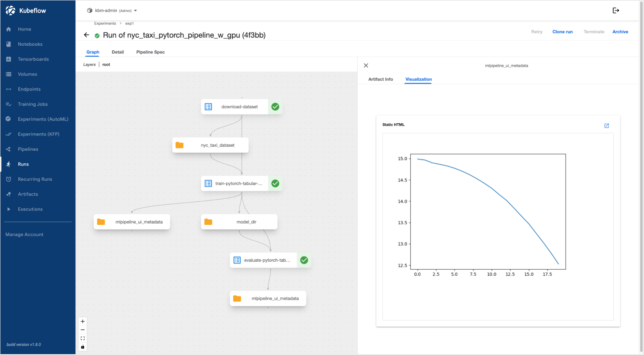The width and height of the screenshot is (644, 355).
Task: Switch to the Graph tab
Action: click(x=93, y=52)
